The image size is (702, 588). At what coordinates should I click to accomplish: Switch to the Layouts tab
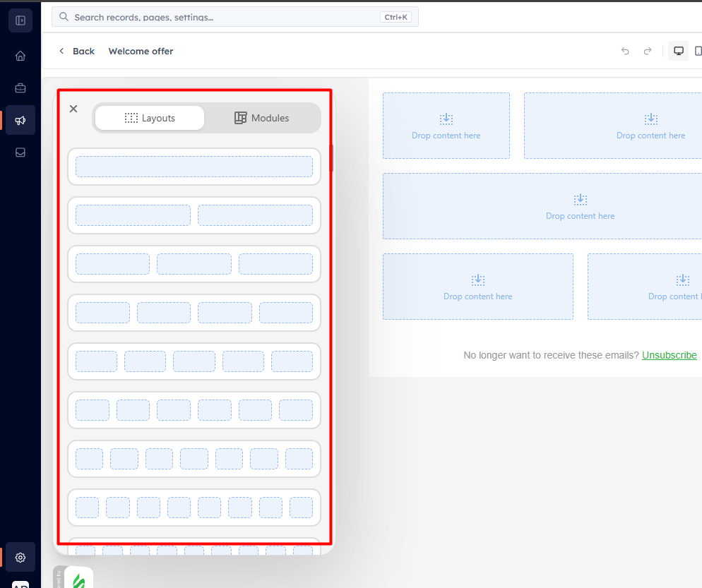pyautogui.click(x=150, y=118)
